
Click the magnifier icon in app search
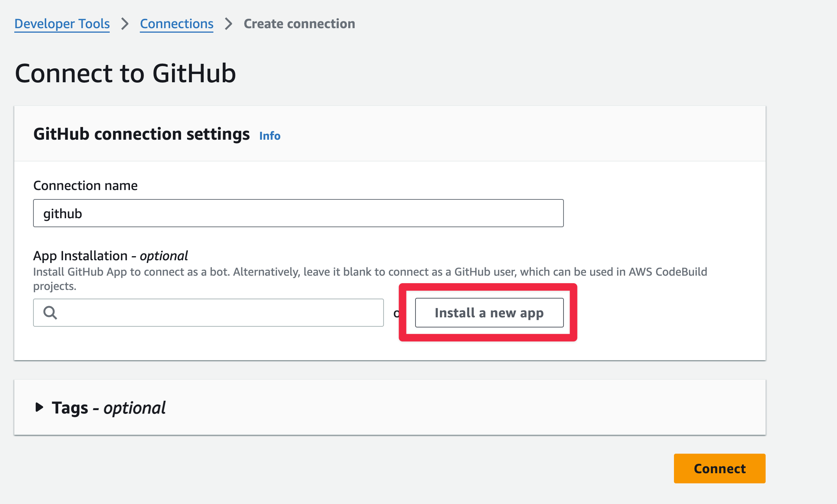50,312
